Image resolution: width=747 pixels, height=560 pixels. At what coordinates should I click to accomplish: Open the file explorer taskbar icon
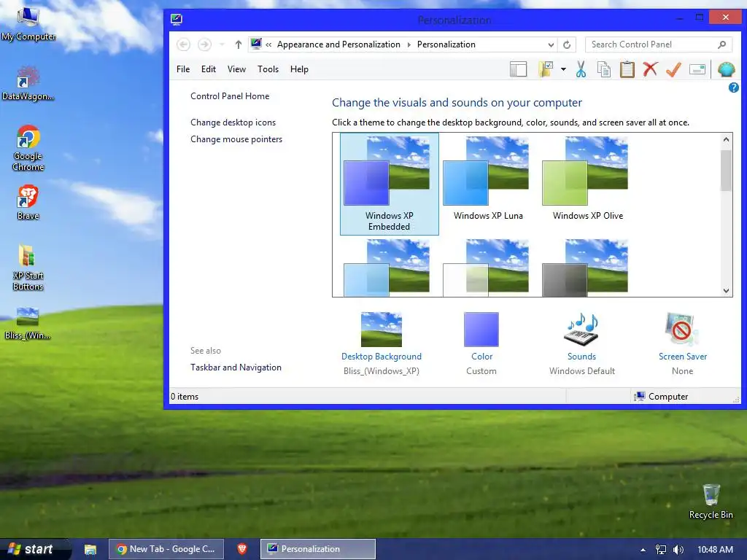90,550
